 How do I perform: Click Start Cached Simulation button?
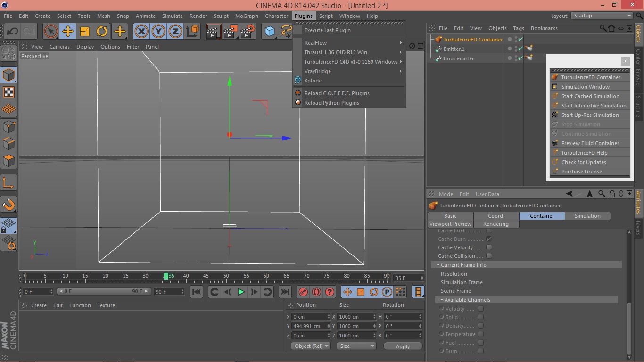pos(590,96)
